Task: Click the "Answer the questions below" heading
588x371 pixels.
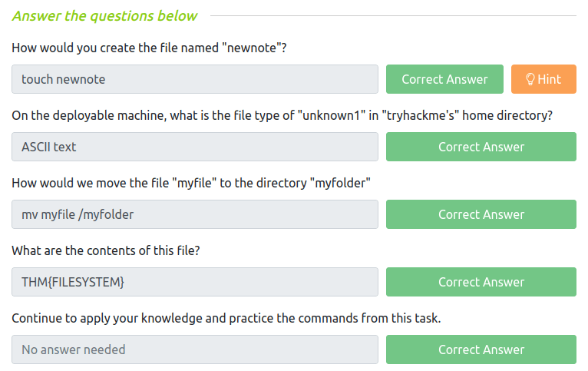Action: click(x=104, y=16)
